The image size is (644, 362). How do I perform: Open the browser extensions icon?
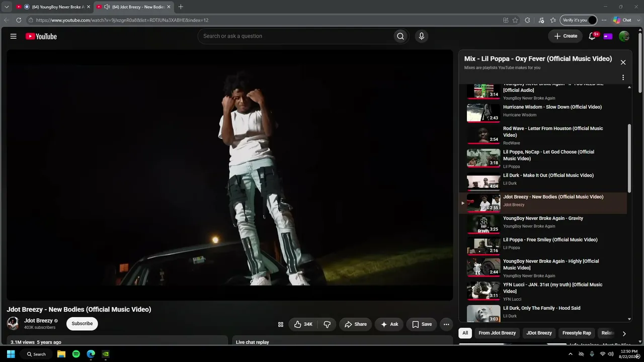click(x=527, y=20)
